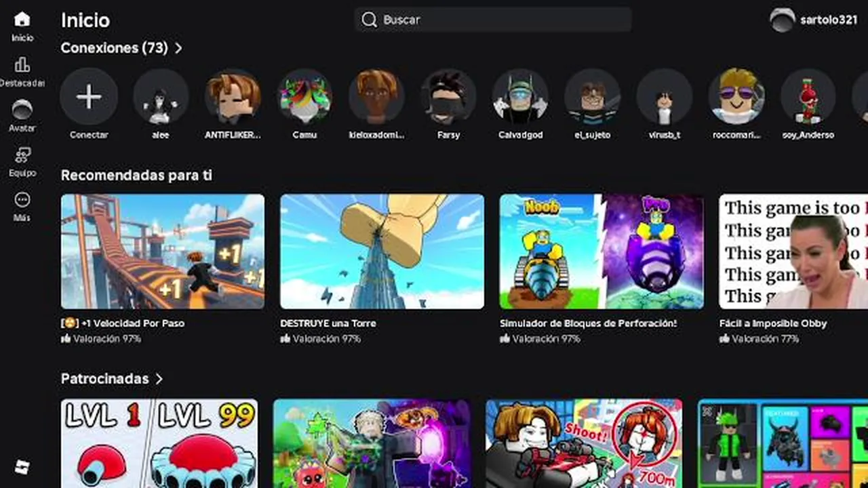The width and height of the screenshot is (868, 488).
Task: Expand Conexiones (73) chevron arrow
Action: click(x=178, y=48)
